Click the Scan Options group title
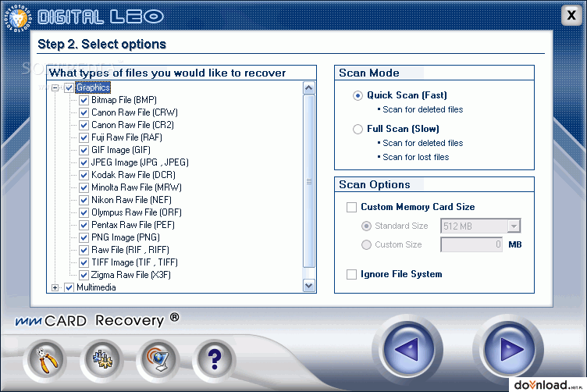The image size is (587, 392). [x=375, y=184]
